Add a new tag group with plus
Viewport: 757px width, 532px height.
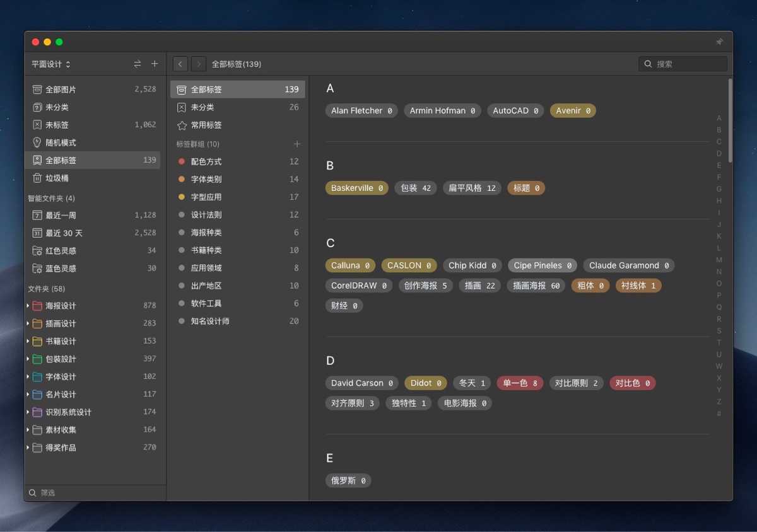(297, 144)
